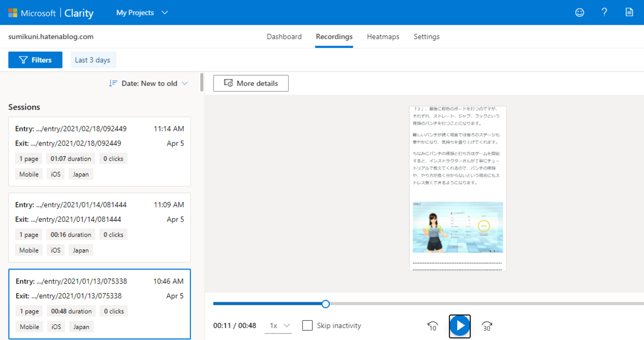Click the Microsoft squares logo
This screenshot has height=340, width=644.
point(13,12)
